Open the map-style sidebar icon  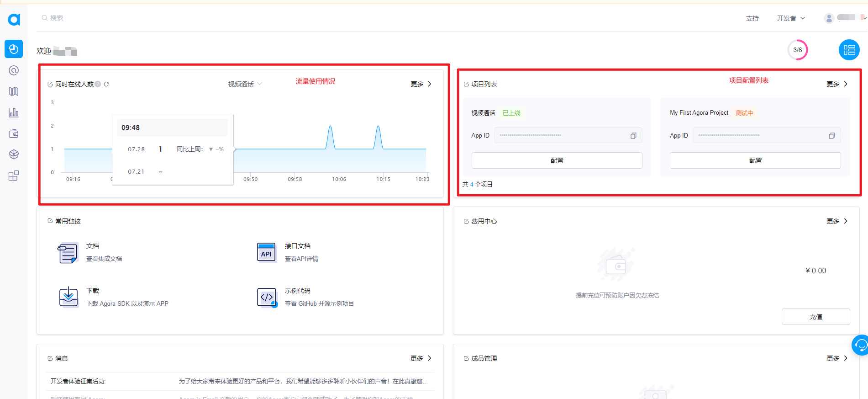point(14,91)
